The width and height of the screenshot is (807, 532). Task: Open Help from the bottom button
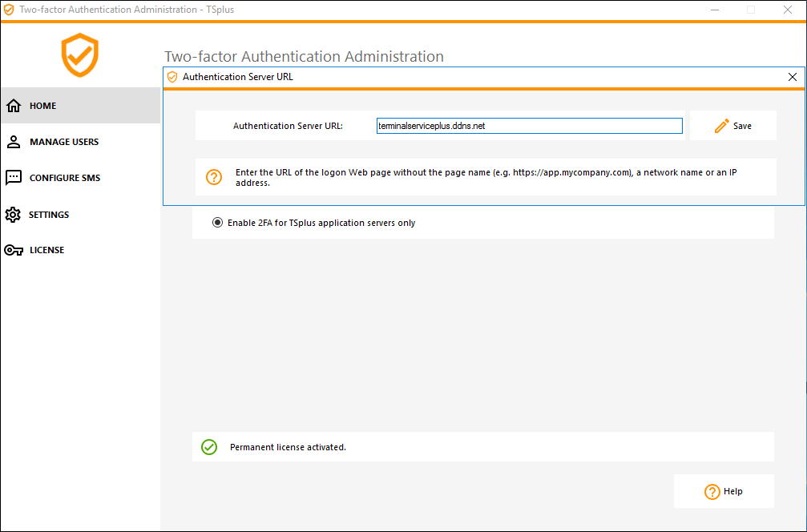pos(724,491)
